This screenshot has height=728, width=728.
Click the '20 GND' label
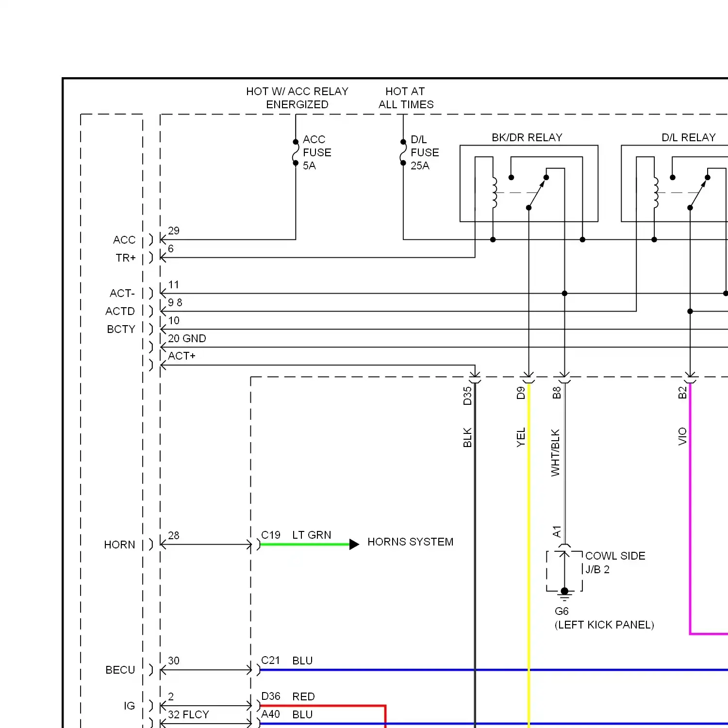tap(187, 338)
